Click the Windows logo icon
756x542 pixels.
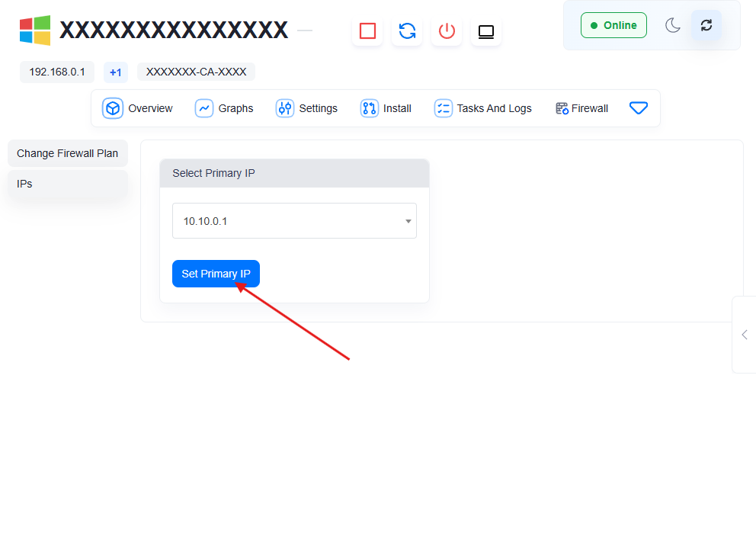[35, 30]
